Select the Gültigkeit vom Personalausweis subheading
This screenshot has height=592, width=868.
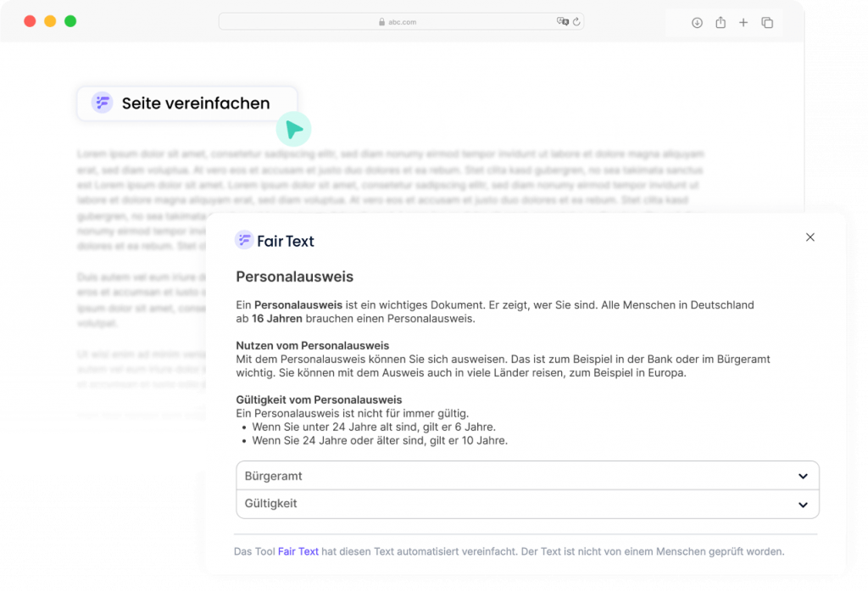[319, 399]
